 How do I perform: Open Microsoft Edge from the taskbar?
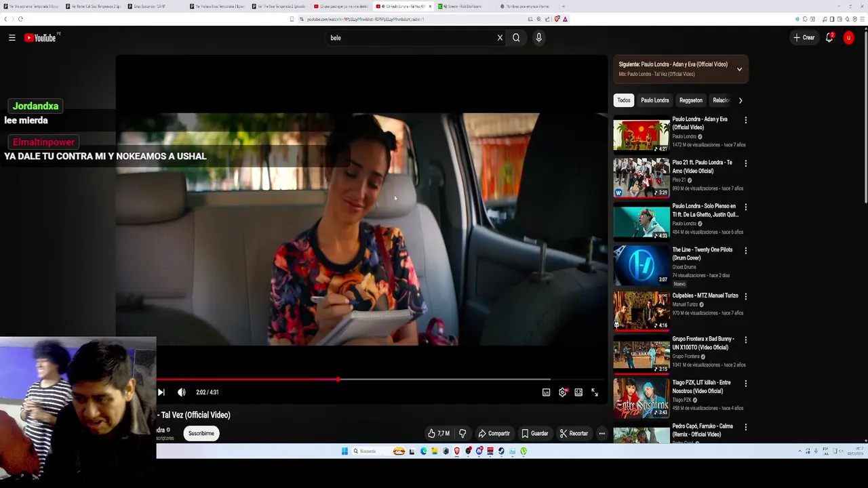424,451
